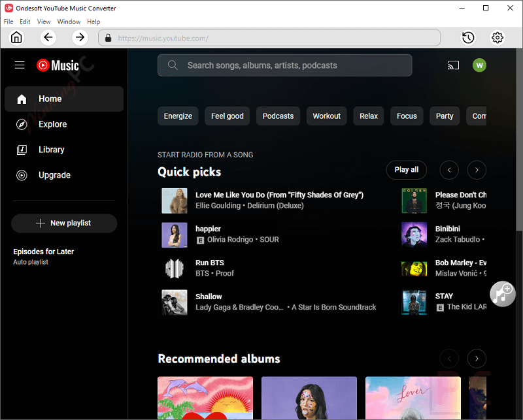Click the floating add music button
The width and height of the screenshot is (523, 420).
click(502, 294)
